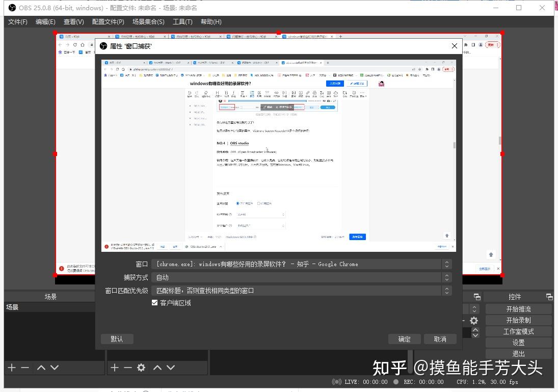
Task: Add a source with the plus icon
Action: pos(115,368)
